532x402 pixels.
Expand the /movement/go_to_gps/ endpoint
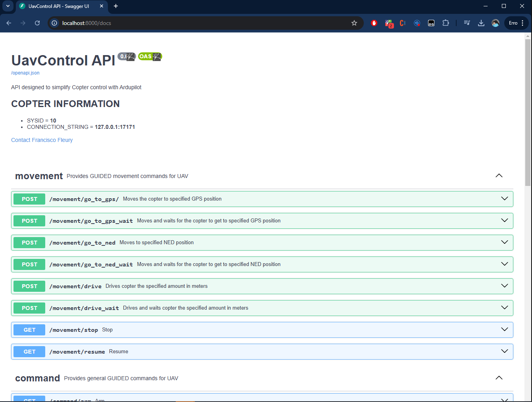click(505, 199)
